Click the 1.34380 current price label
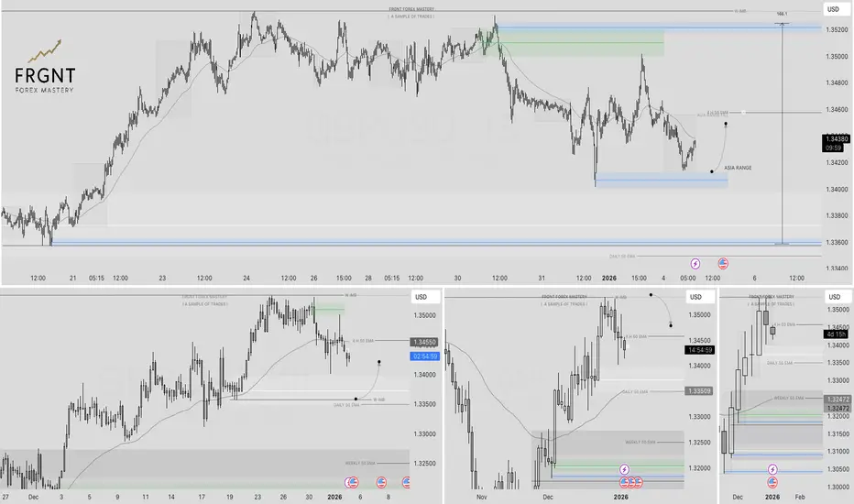The width and height of the screenshot is (854, 504). coord(836,139)
